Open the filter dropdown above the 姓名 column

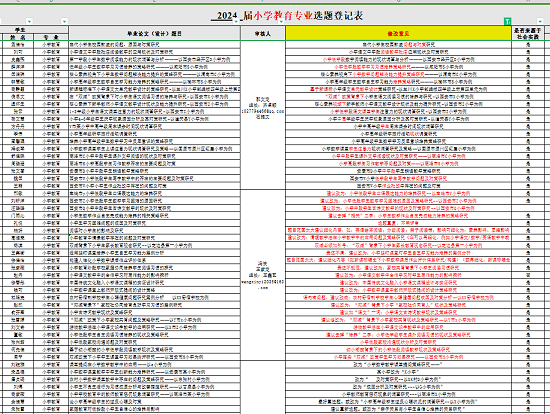[x=29, y=21]
